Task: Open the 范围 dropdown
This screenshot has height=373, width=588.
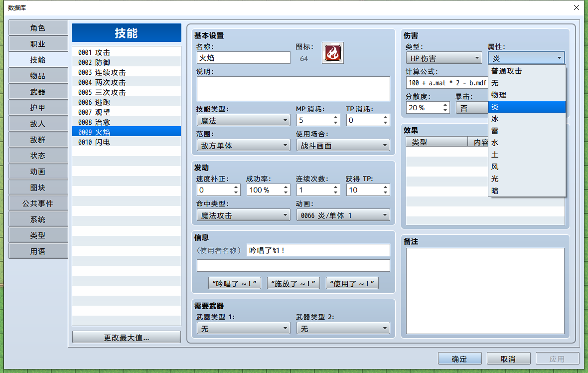Action: click(243, 145)
